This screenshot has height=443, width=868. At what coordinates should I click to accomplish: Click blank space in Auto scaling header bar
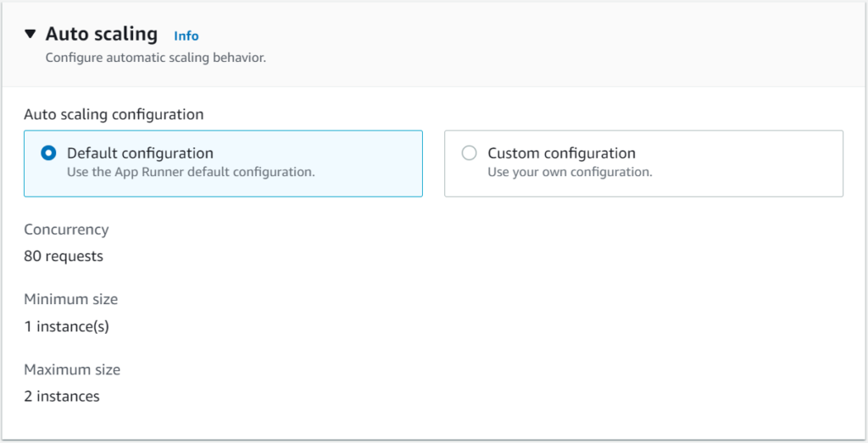(551, 42)
